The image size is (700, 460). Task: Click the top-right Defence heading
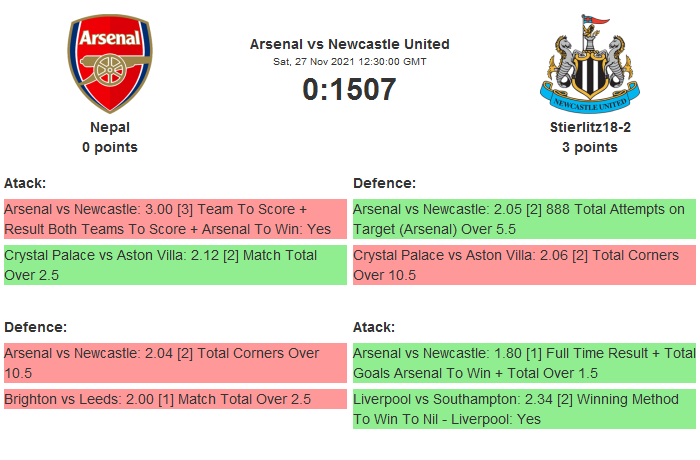point(384,183)
